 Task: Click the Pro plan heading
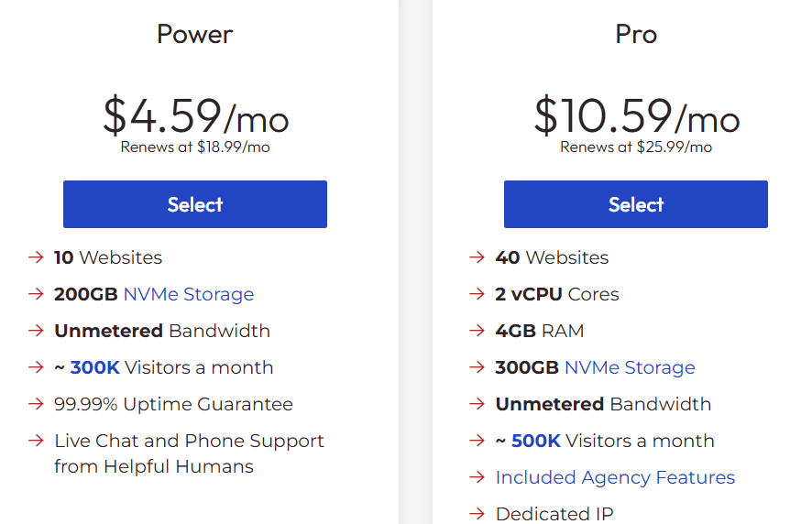point(636,35)
